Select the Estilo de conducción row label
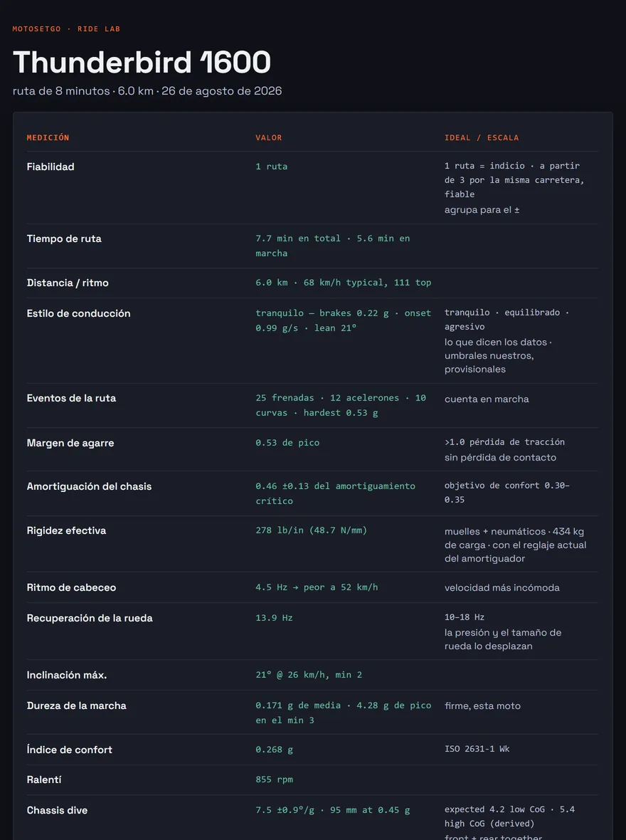Screen dimensions: 626x840 pyautogui.click(x=79, y=313)
